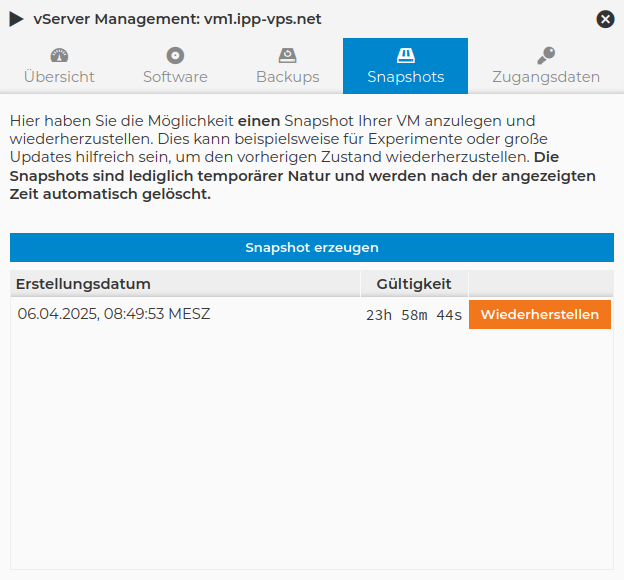Click the disc icon above Software
This screenshot has height=580, width=624.
(x=175, y=56)
